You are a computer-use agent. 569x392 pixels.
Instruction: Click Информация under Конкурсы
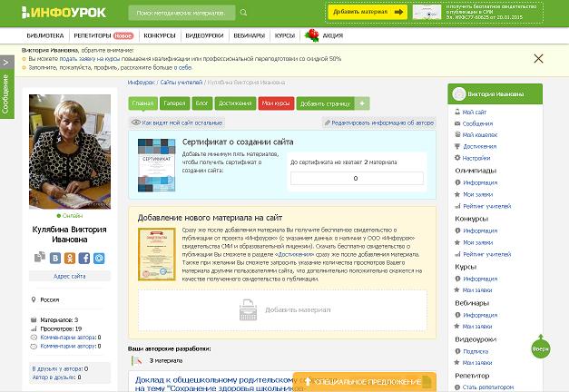tap(480, 230)
